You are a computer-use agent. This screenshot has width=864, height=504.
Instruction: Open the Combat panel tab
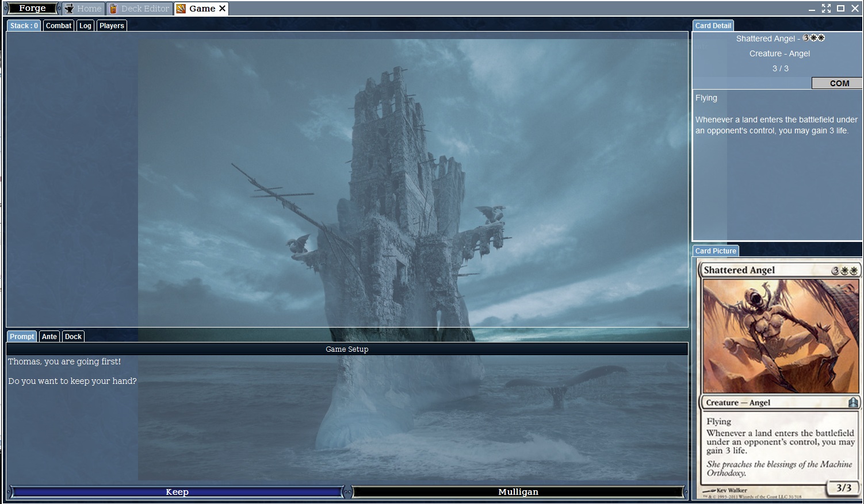[x=59, y=26]
